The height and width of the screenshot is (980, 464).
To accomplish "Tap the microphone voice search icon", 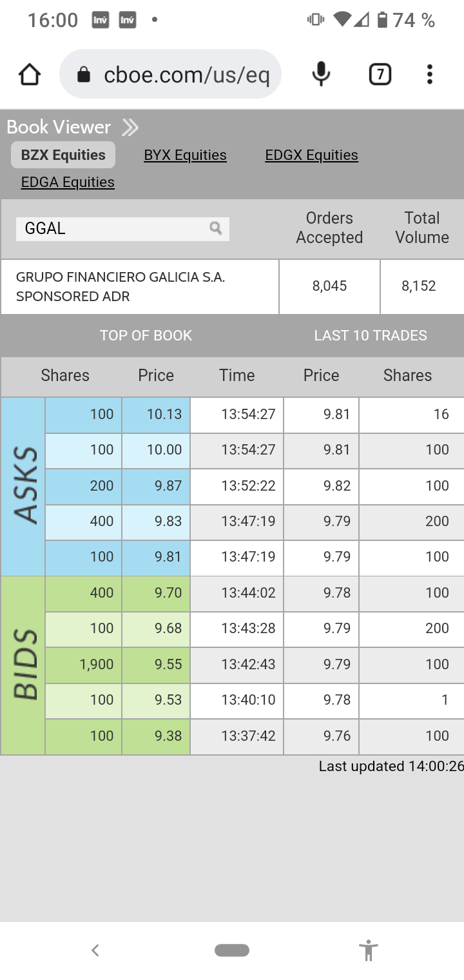I will (x=321, y=75).
